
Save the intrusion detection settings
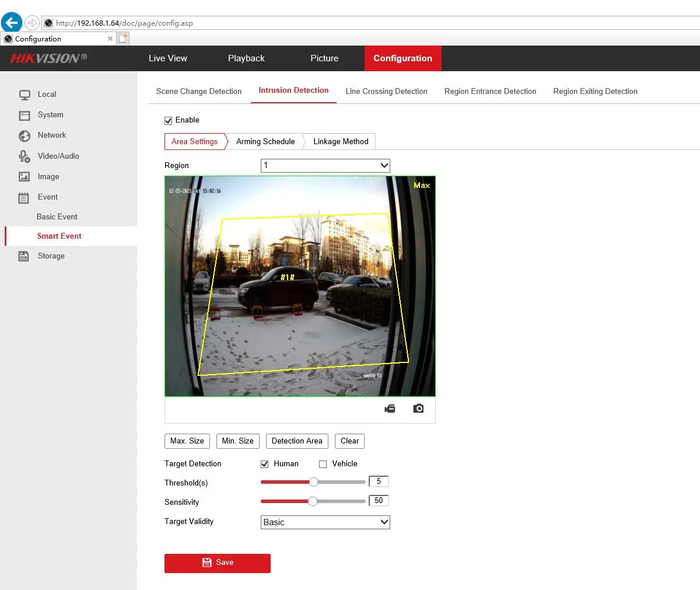click(x=218, y=563)
